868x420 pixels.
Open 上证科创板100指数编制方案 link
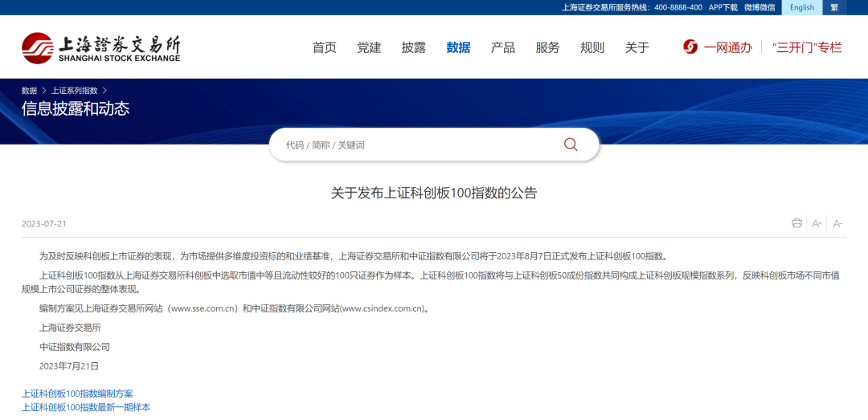tap(77, 393)
